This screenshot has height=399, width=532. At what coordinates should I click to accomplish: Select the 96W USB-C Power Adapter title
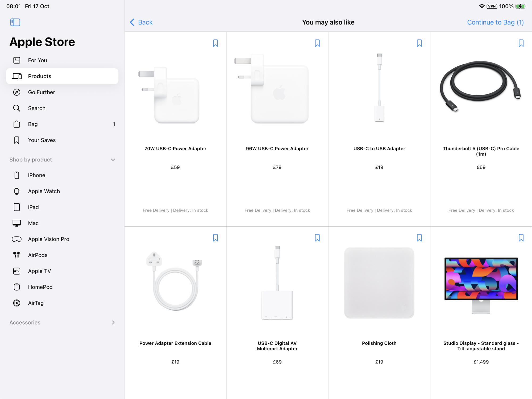[x=277, y=149]
